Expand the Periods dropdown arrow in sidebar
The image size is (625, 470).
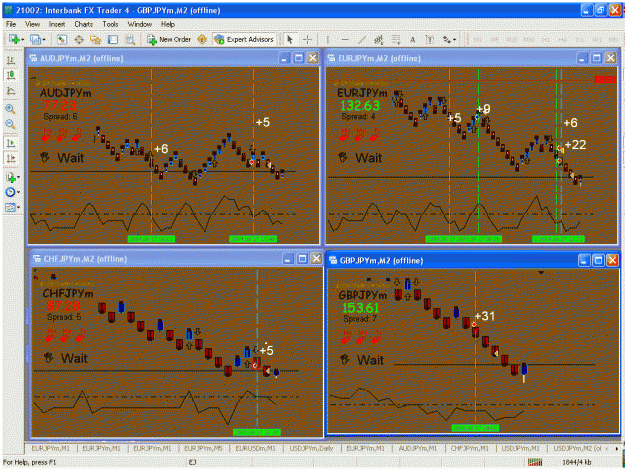(18, 192)
